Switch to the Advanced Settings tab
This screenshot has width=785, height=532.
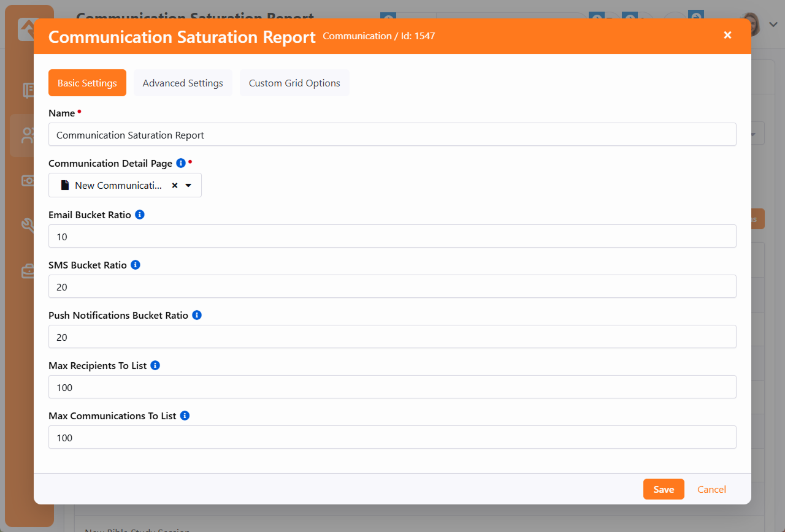tap(183, 83)
